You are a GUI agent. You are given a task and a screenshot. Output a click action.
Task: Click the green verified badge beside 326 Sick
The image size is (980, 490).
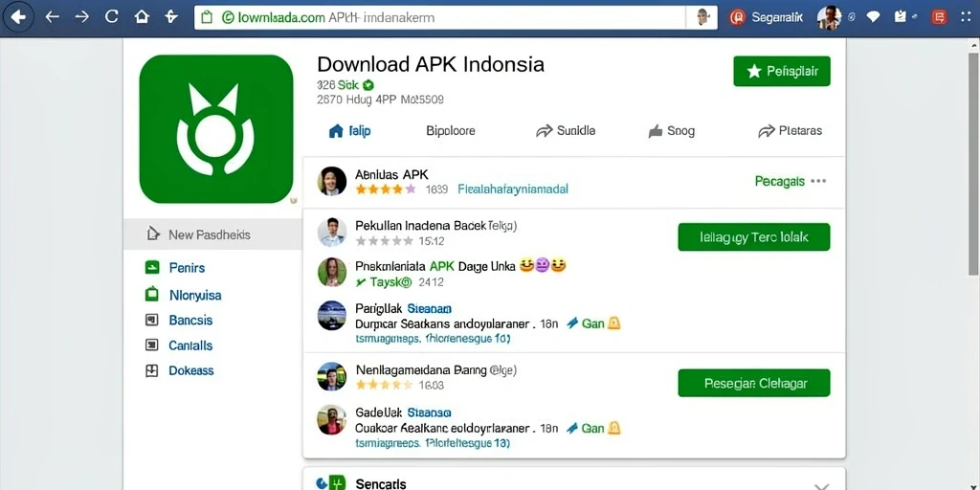point(368,85)
